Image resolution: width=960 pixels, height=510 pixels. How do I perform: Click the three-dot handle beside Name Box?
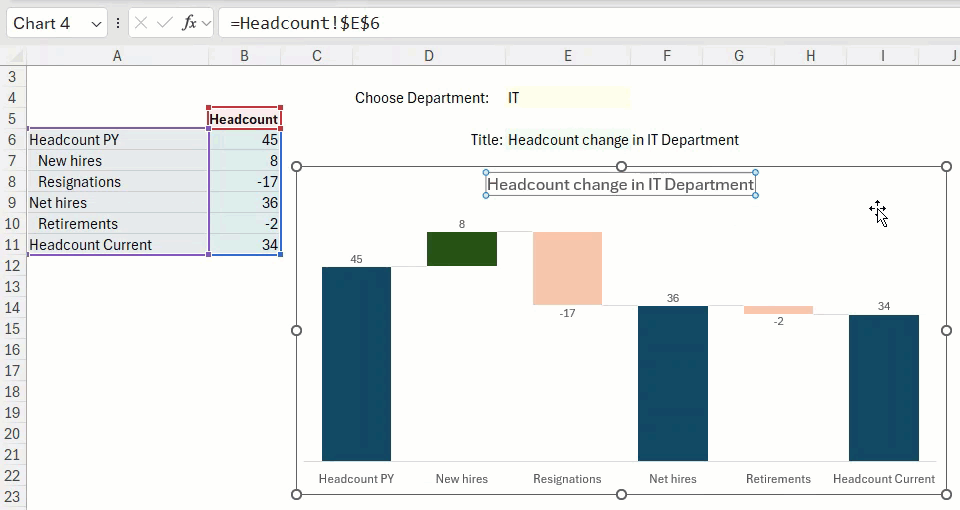[118, 23]
